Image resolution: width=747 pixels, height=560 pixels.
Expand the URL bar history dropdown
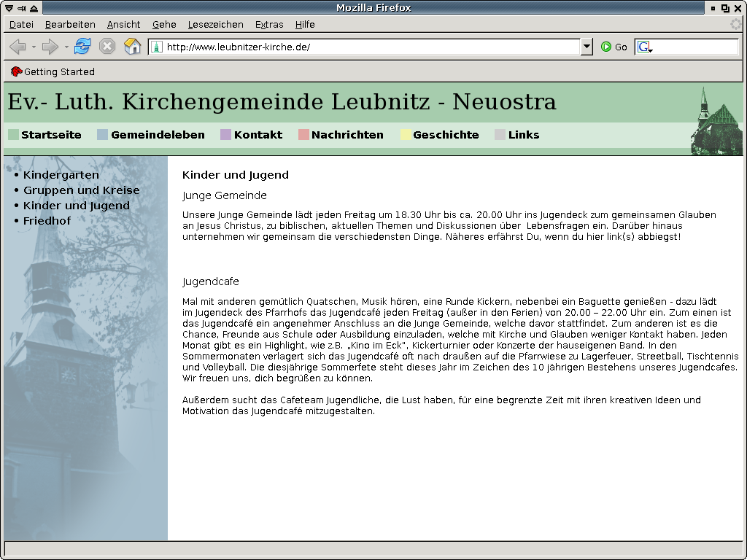[587, 47]
